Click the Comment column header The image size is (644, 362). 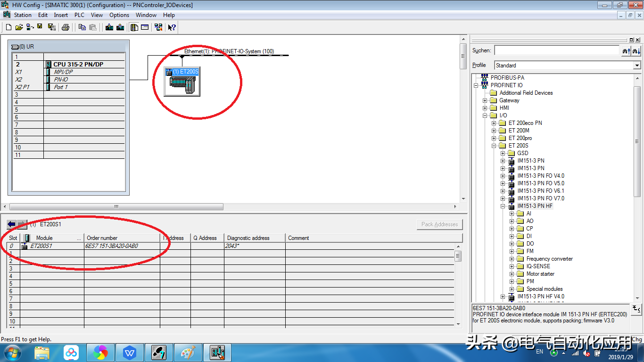click(x=374, y=238)
